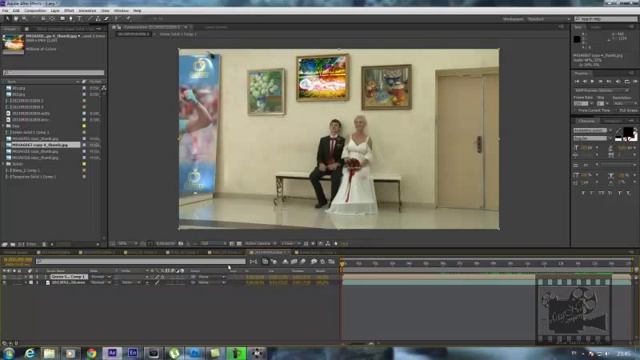Expand the first timeline layer properties
Image resolution: width=640 pixels, height=360 pixels.
pos(26,277)
